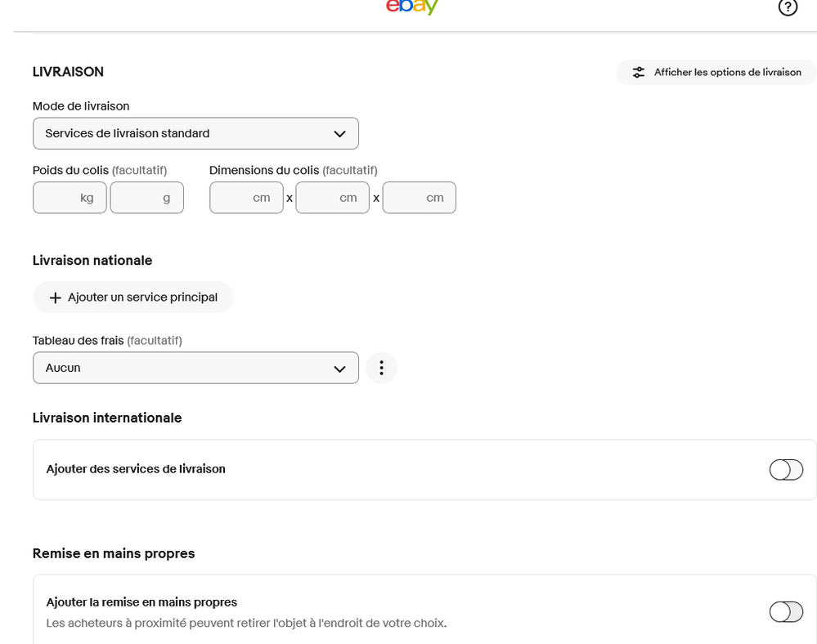
Task: Click the package weight grams field
Action: point(146,198)
